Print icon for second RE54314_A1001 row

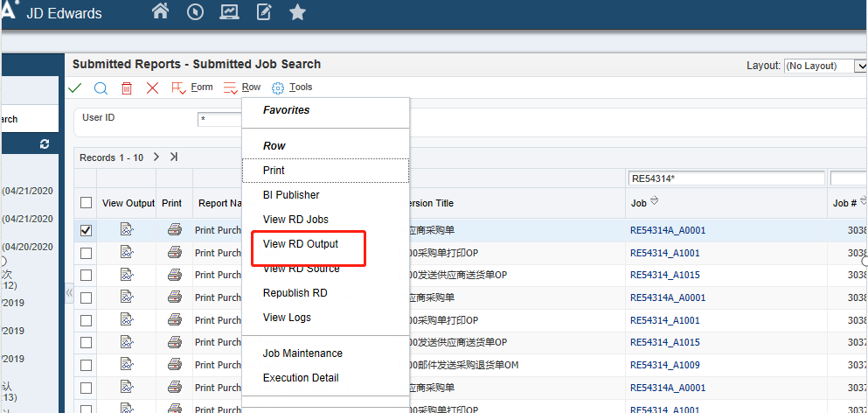(x=174, y=319)
